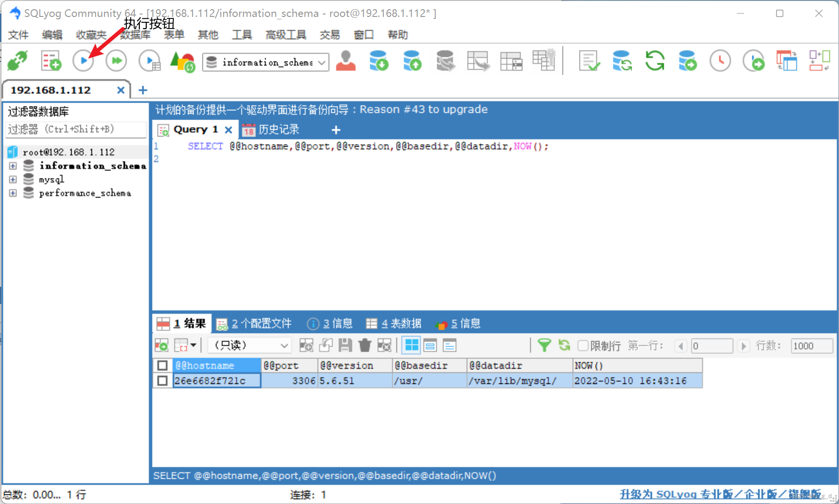Image resolution: width=839 pixels, height=504 pixels.
Task: Click execute and edit resultset icon
Action: [150, 61]
